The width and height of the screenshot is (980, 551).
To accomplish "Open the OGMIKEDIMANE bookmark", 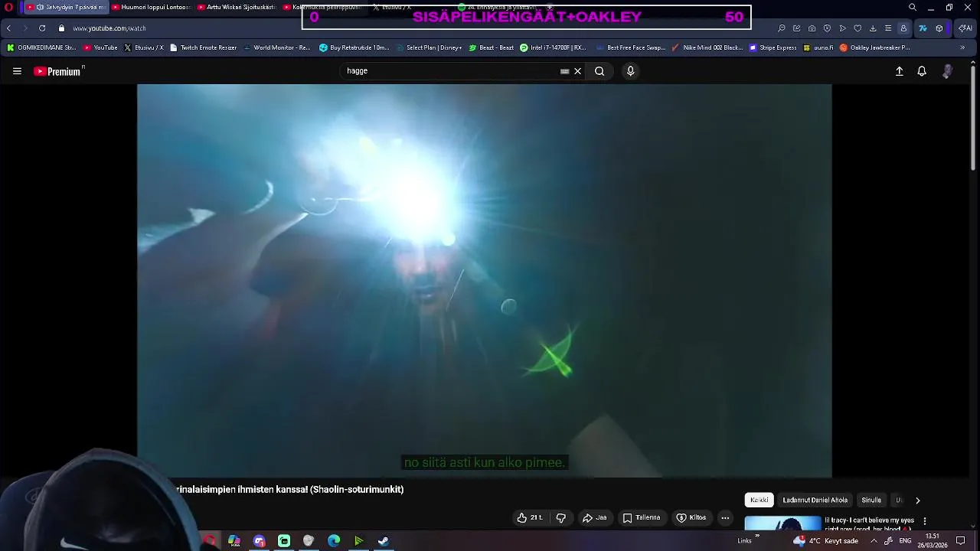I will (x=41, y=47).
